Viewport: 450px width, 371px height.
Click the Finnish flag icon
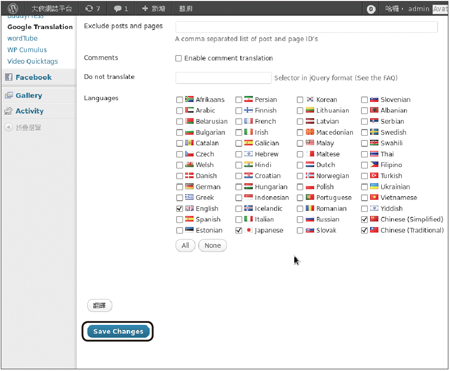tap(248, 110)
